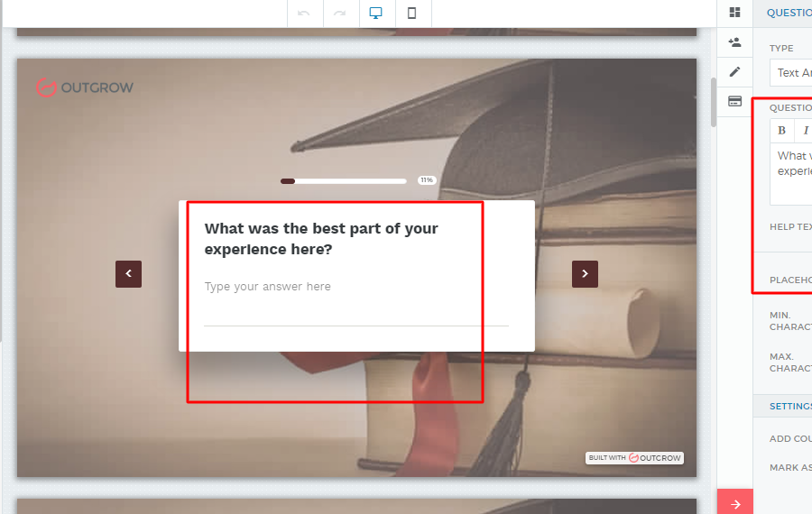812x514 pixels.
Task: Open the 'Built with Outgrow' badge link
Action: [634, 458]
